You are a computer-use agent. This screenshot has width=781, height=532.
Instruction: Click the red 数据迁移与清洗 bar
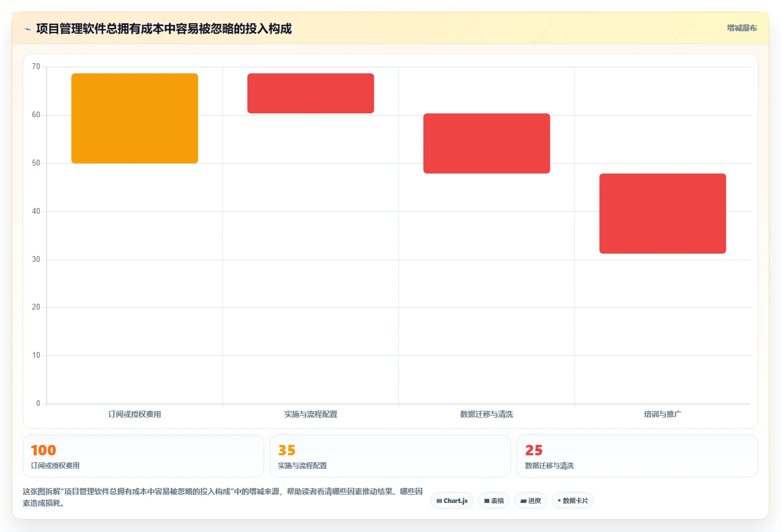(487, 143)
